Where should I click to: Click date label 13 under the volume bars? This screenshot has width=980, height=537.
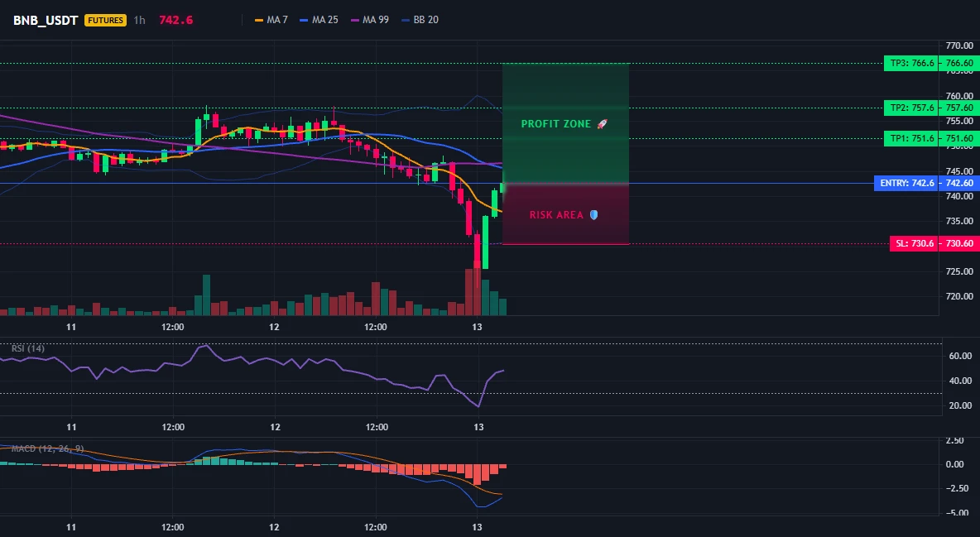478,327
